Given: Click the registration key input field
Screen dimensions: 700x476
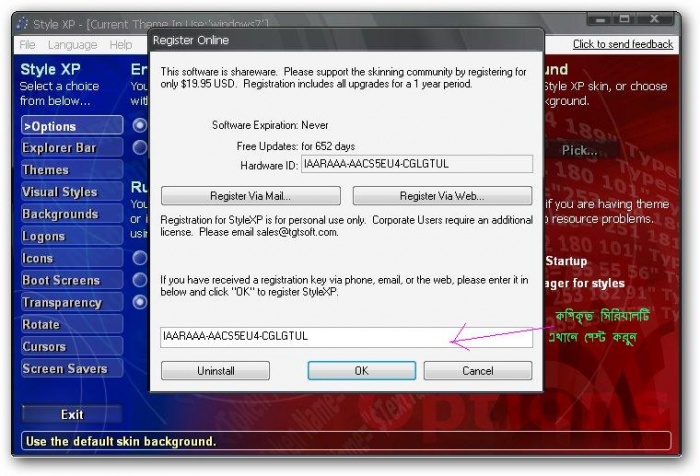Looking at the screenshot, I should pos(346,337).
